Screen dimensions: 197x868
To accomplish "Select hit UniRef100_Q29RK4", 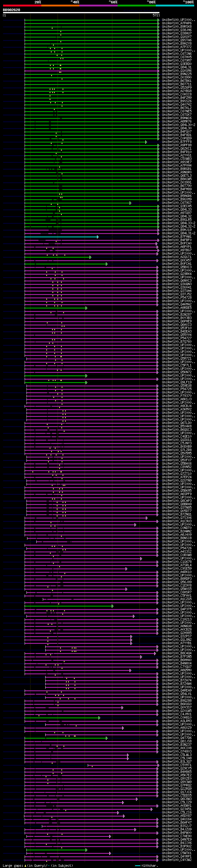I will pos(176,274).
